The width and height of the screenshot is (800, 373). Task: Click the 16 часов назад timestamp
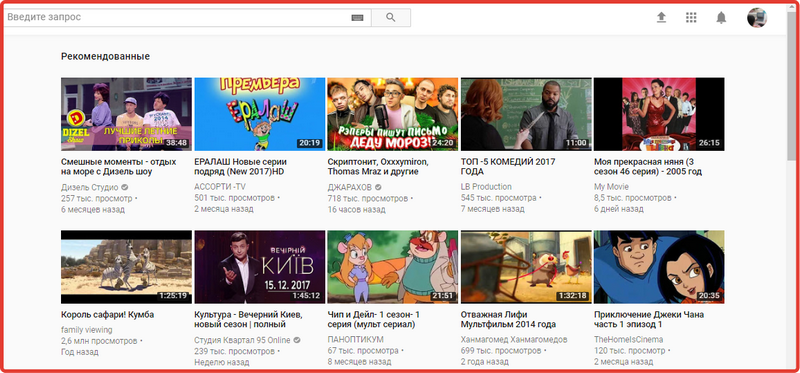point(357,210)
